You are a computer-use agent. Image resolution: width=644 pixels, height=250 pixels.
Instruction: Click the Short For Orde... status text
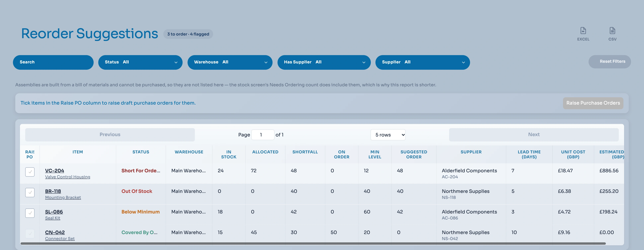coord(141,170)
